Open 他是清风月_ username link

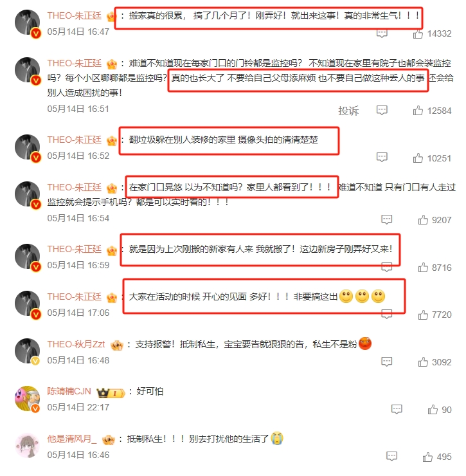coord(72,439)
